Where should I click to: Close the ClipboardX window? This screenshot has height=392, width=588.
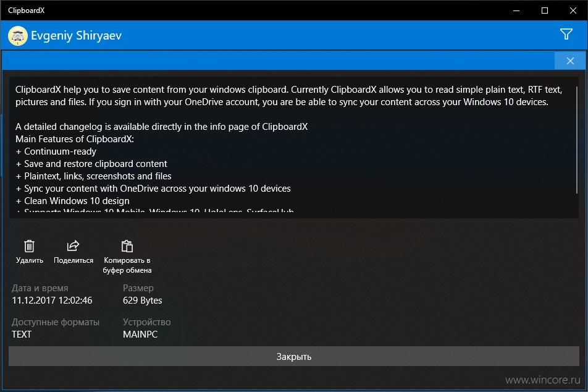(573, 11)
